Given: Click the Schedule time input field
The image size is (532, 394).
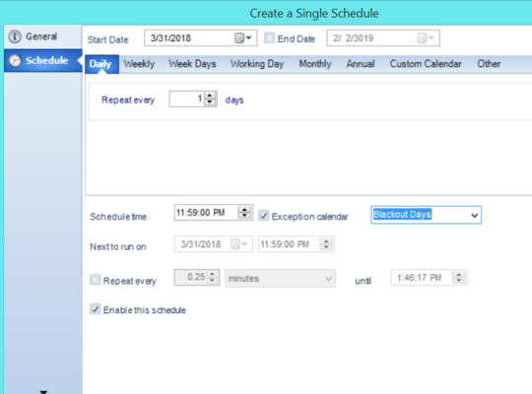Looking at the screenshot, I should 206,213.
